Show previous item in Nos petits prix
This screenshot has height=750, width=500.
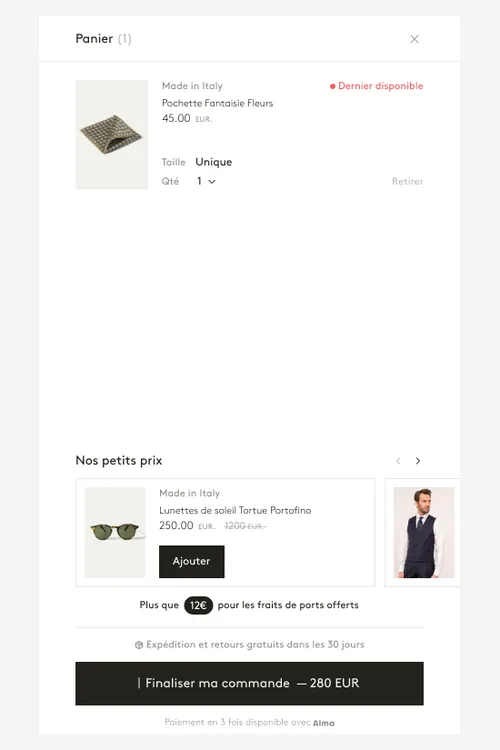click(398, 461)
